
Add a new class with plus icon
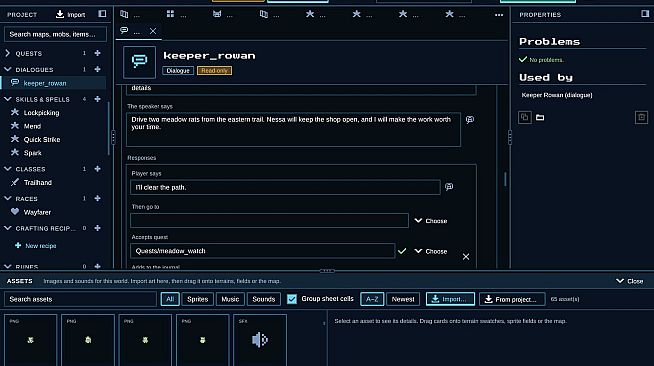(x=97, y=168)
